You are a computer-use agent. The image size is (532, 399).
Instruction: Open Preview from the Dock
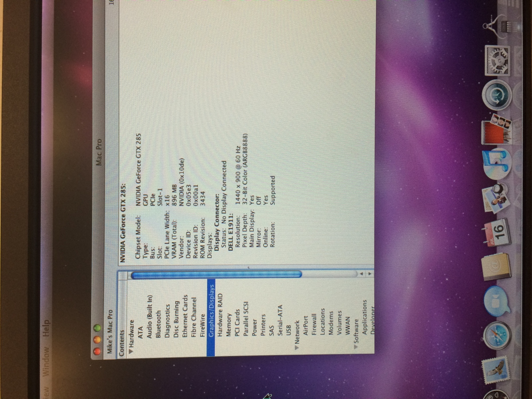pyautogui.click(x=496, y=199)
